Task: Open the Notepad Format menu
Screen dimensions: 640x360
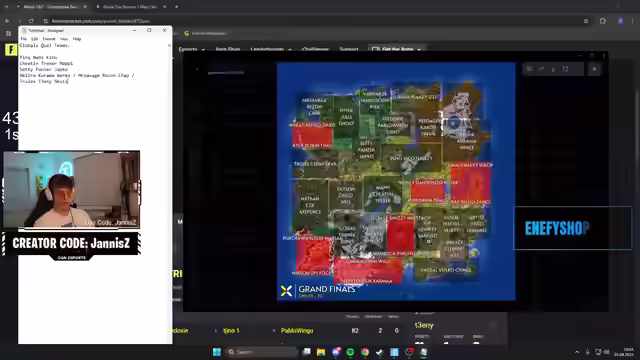Action: point(49,39)
